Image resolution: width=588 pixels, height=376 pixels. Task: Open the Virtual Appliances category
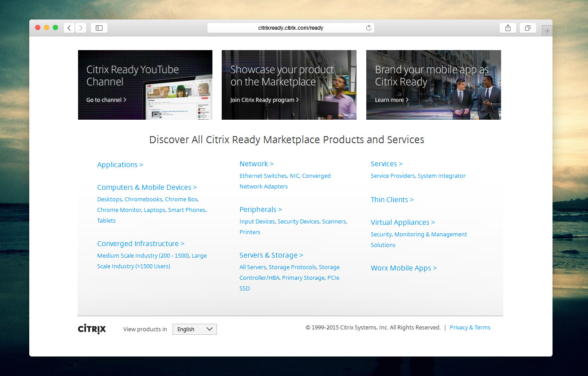click(x=403, y=222)
